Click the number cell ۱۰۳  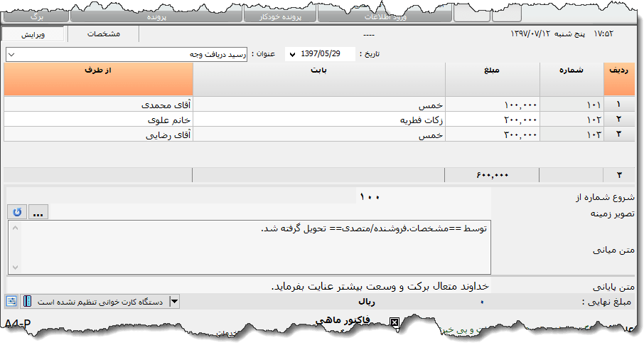pyautogui.click(x=571, y=134)
